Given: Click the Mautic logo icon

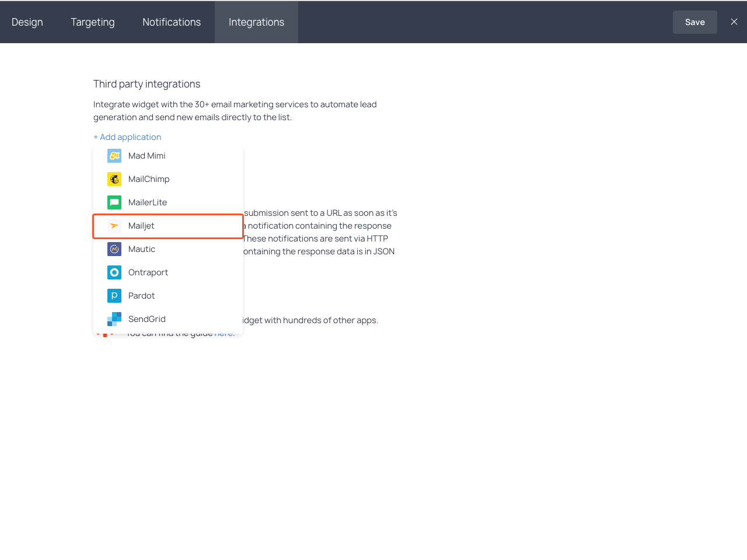Looking at the screenshot, I should tap(114, 249).
